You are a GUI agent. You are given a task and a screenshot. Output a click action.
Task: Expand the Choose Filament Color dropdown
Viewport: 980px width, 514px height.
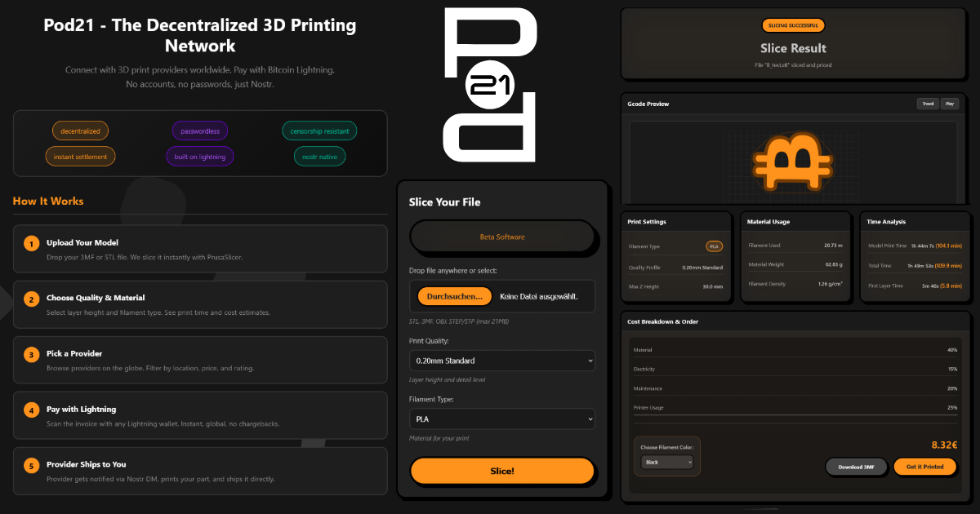[x=666, y=462]
